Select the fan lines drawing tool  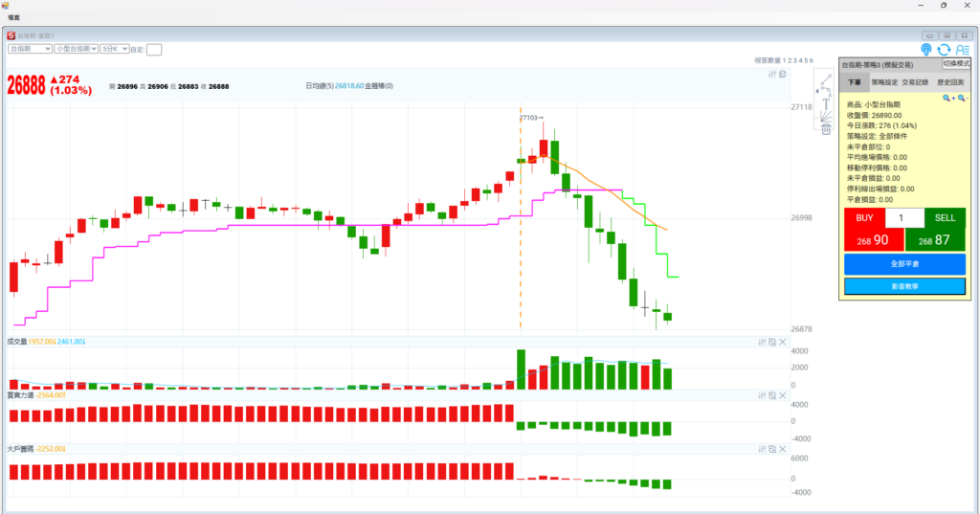coord(824,115)
